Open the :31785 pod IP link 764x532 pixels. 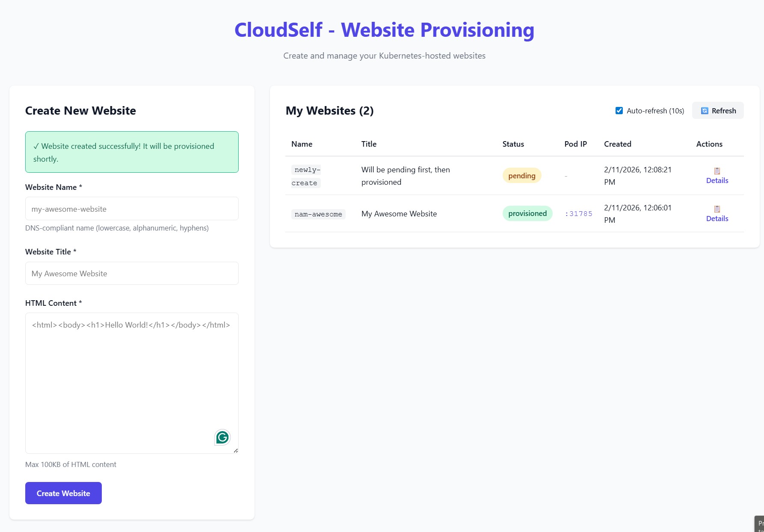pyautogui.click(x=578, y=214)
